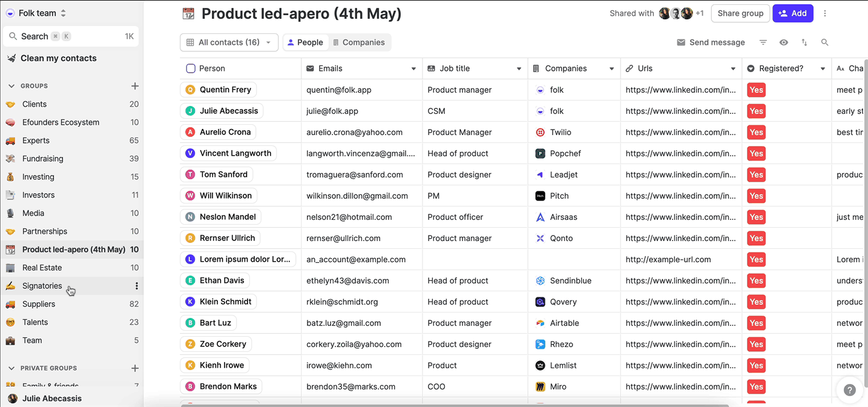
Task: Toggle column visibility eye icon
Action: [x=784, y=42]
